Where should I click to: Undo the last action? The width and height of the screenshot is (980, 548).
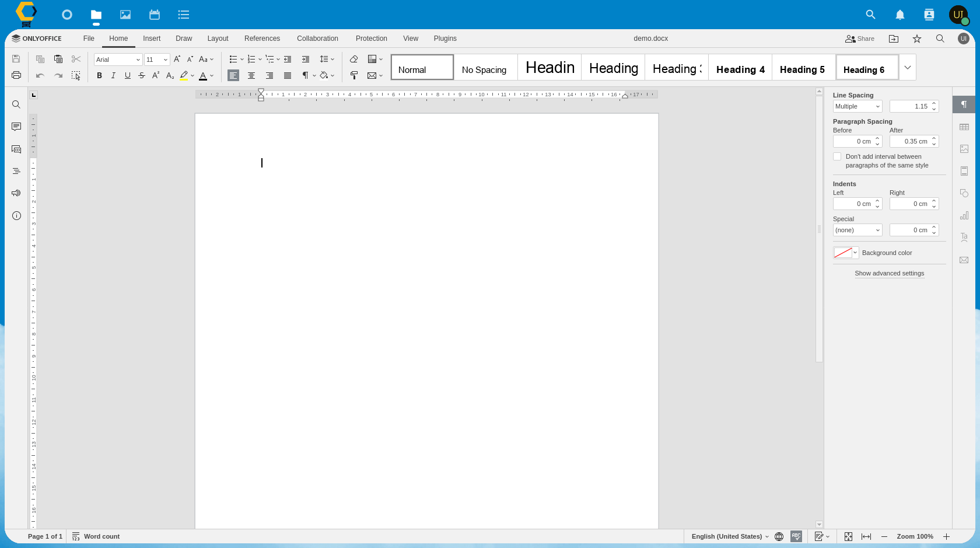pos(40,75)
